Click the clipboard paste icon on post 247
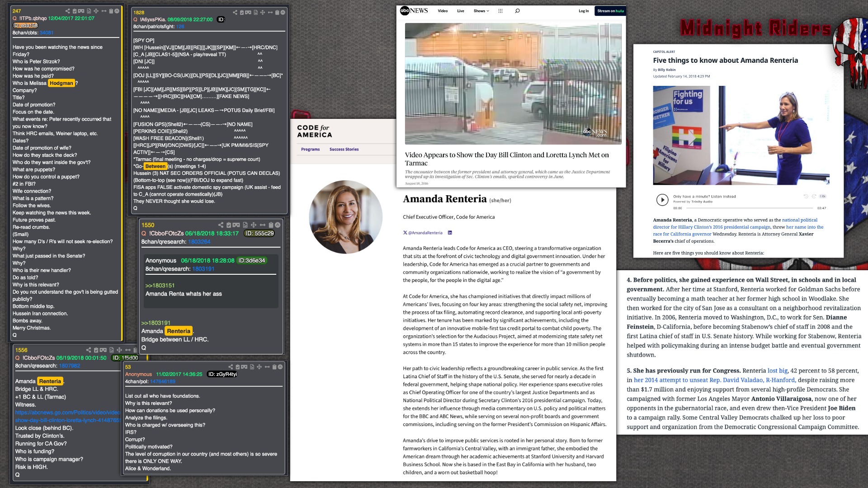The width and height of the screenshot is (868, 488). click(x=111, y=11)
